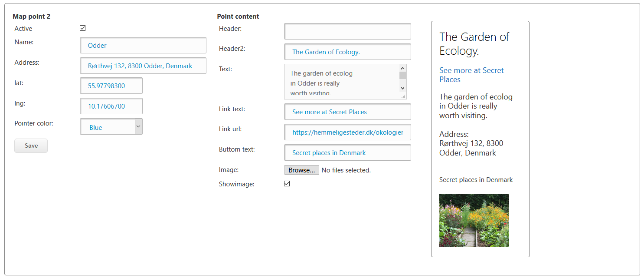Click the Buttom text input field
Image resolution: width=644 pixels, height=278 pixels.
347,152
